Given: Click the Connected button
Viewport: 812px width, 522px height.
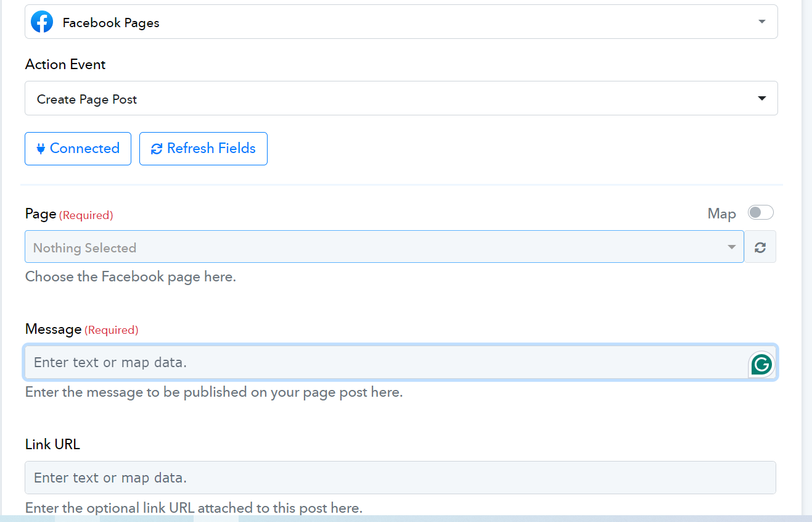Looking at the screenshot, I should point(78,149).
